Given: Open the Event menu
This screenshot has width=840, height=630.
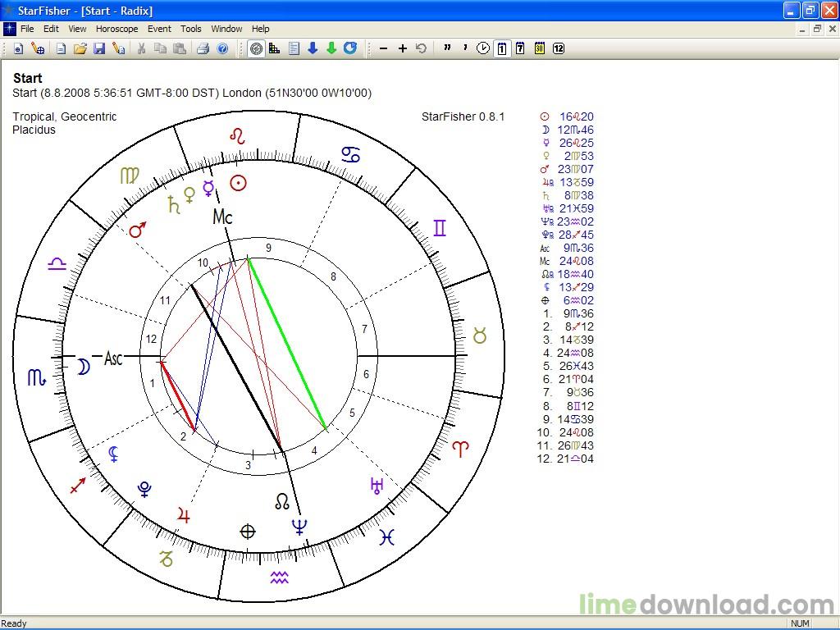Looking at the screenshot, I should coord(159,29).
